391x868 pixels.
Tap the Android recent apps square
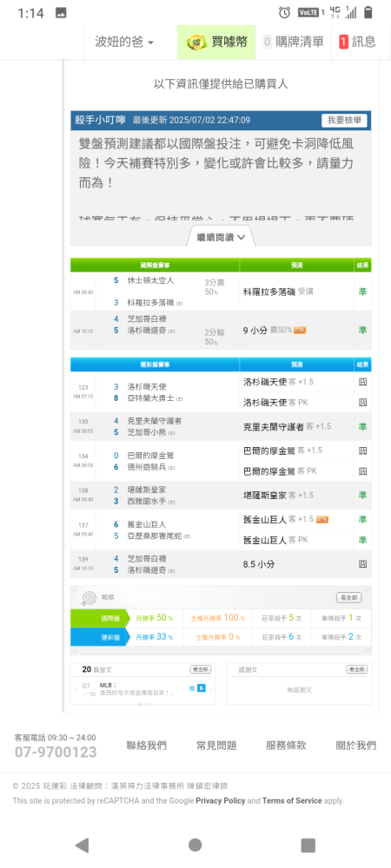pos(308,845)
